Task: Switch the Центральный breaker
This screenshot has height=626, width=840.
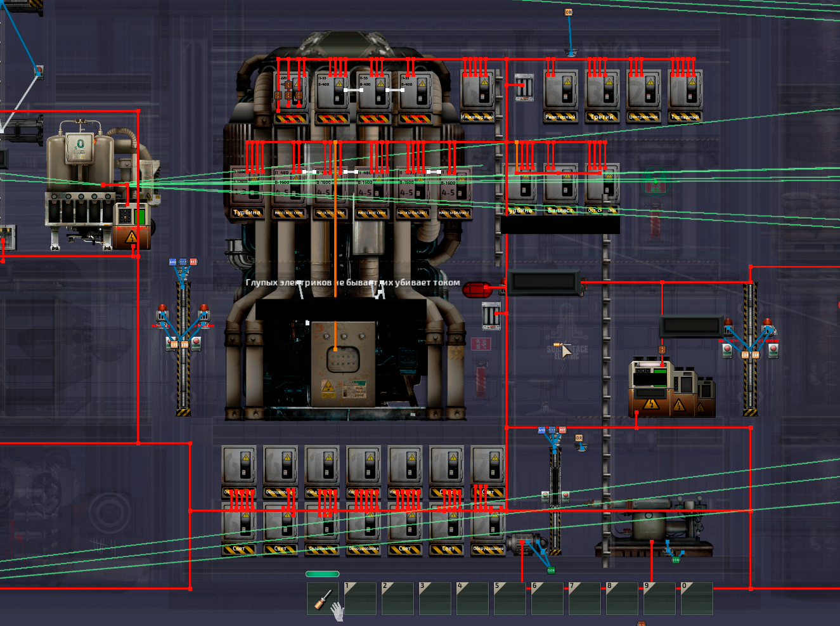Action: click(643, 95)
